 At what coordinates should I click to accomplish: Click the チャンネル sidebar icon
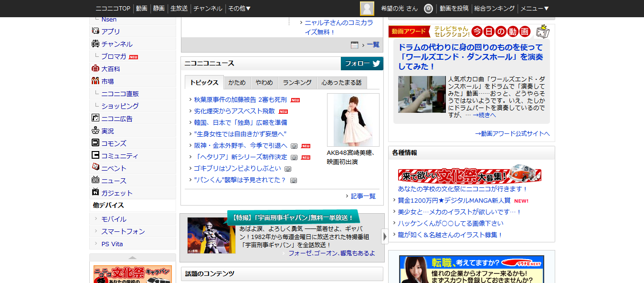point(95,44)
